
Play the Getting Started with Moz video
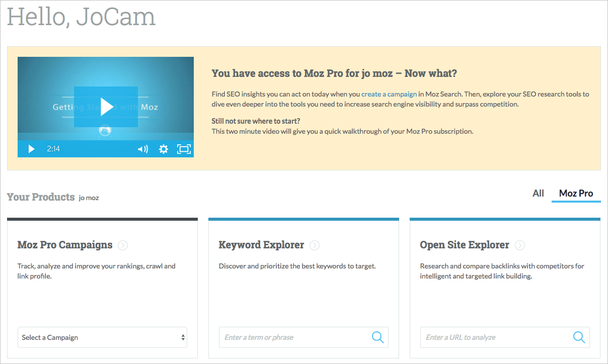click(x=106, y=107)
